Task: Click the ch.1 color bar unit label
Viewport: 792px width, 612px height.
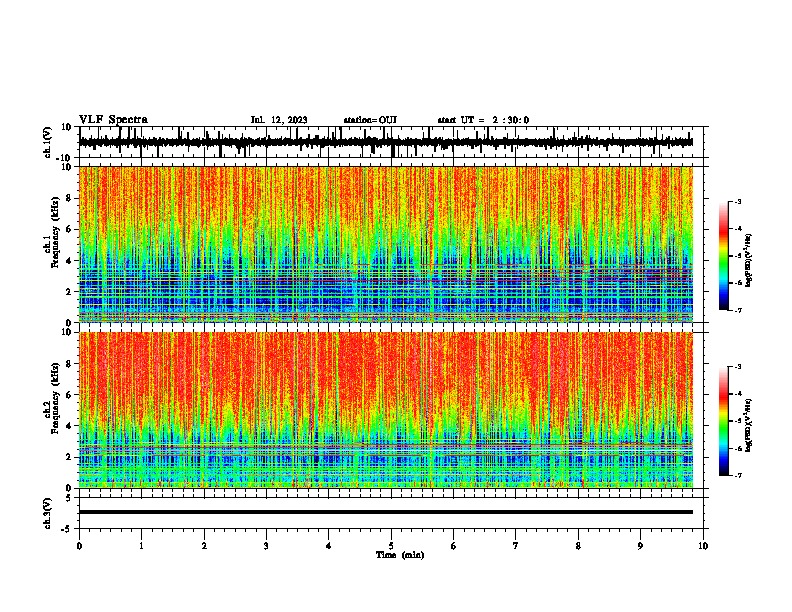Action: (x=748, y=260)
